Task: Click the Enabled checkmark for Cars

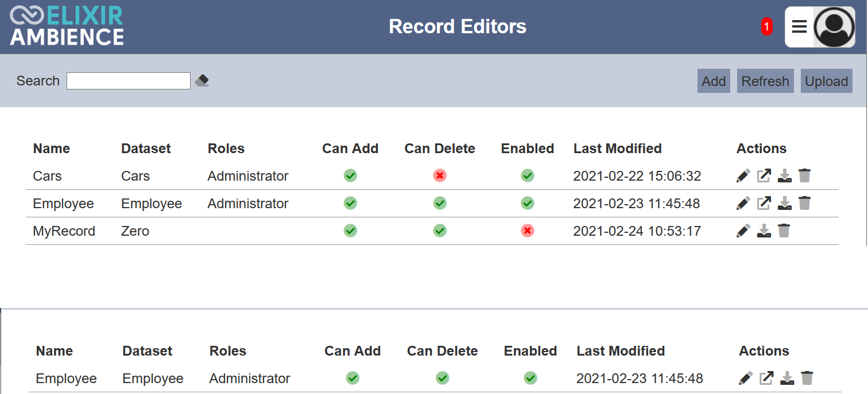Action: (x=528, y=175)
